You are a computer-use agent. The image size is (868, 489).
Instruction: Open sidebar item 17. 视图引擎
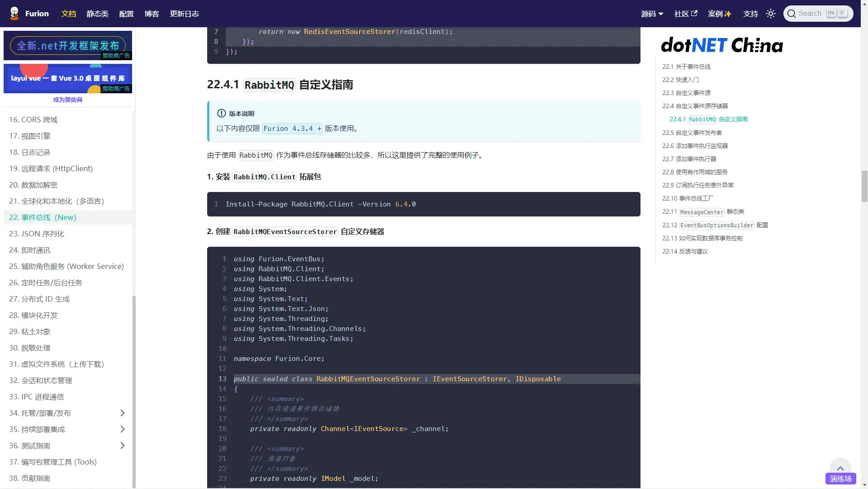[68, 136]
